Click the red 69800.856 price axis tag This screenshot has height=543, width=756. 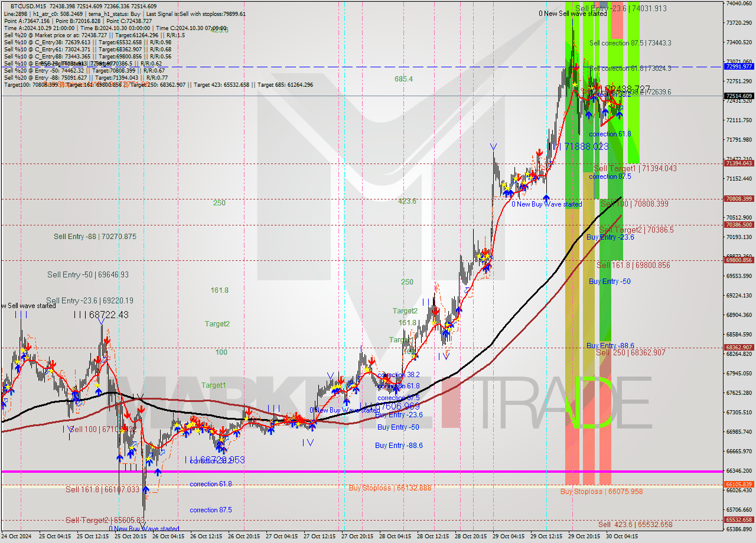pyautogui.click(x=739, y=260)
